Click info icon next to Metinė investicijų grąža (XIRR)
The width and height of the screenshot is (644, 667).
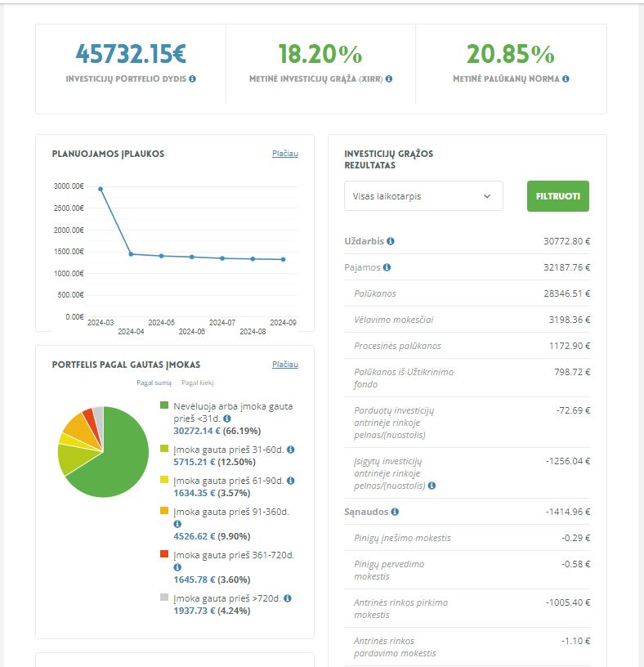389,79
